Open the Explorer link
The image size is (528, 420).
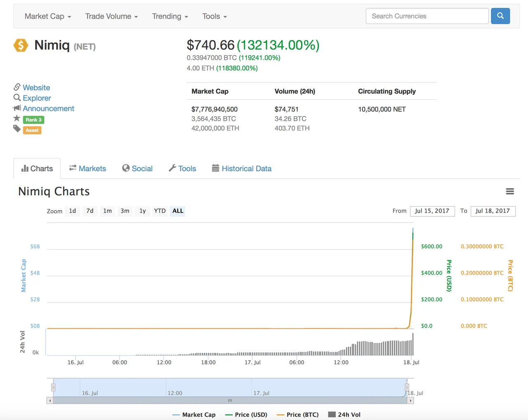pyautogui.click(x=37, y=98)
